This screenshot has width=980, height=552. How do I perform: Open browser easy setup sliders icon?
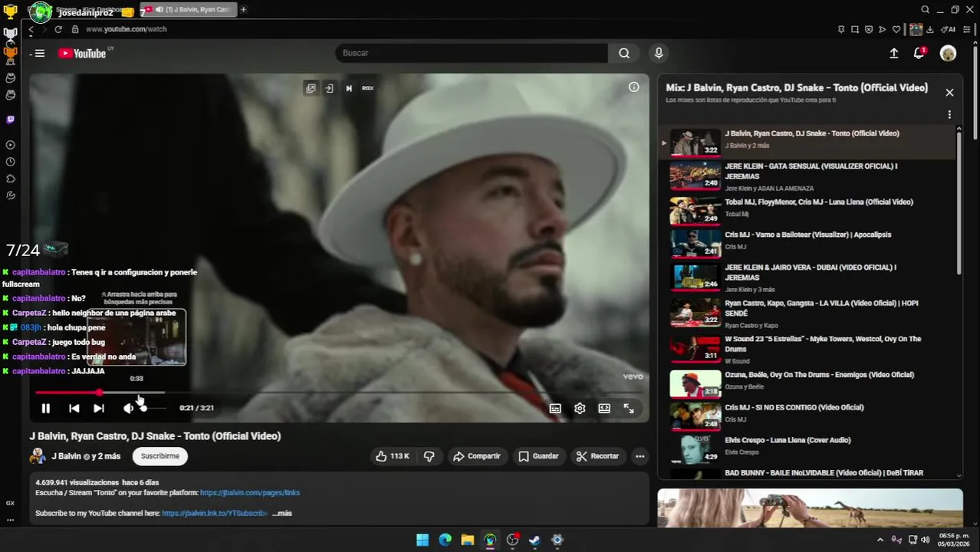click(966, 29)
